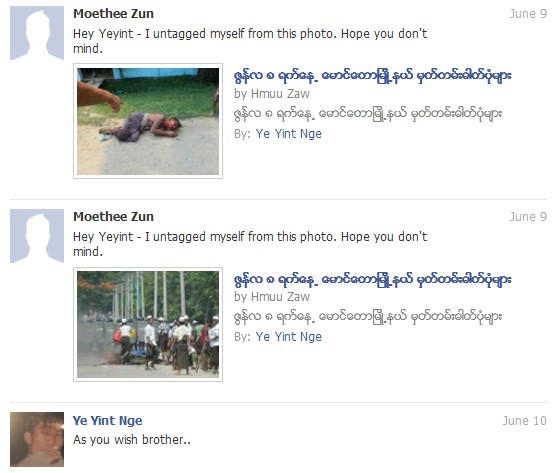Image resolution: width=553 pixels, height=473 pixels.
Task: Click the second June 9 timestamp
Action: click(x=528, y=217)
